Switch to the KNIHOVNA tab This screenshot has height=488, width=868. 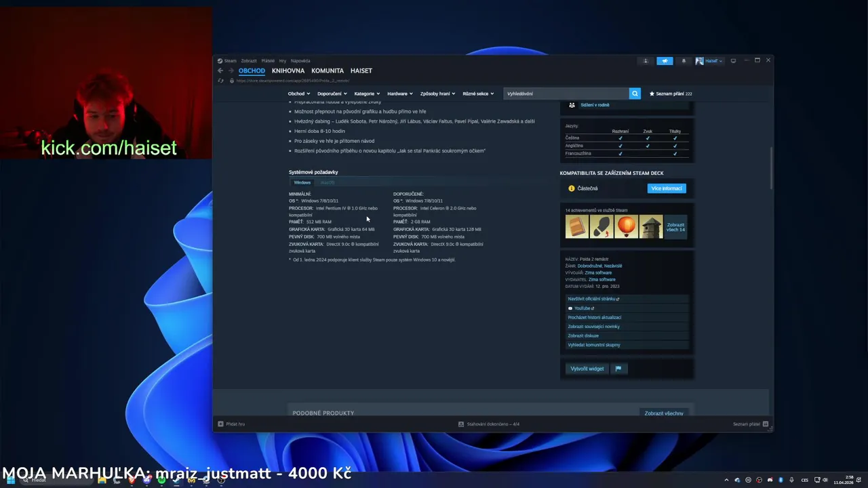click(x=288, y=70)
